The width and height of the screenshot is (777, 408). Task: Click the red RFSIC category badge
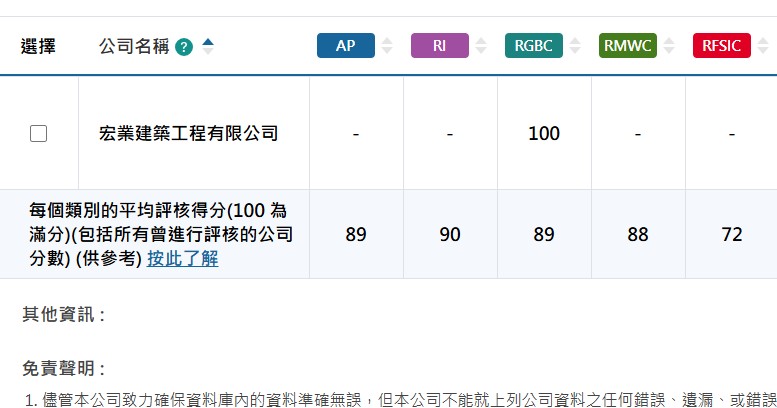(x=721, y=46)
